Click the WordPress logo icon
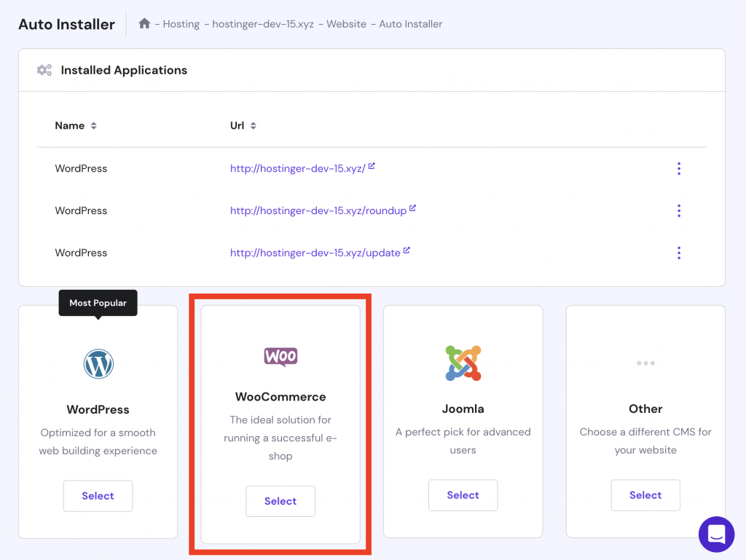Screen dimensions: 746x560 [98, 363]
